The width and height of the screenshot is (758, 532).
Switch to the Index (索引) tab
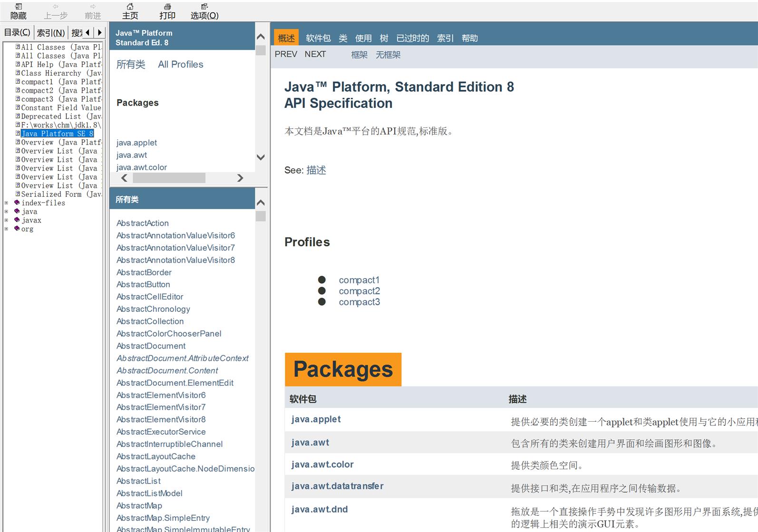[51, 33]
